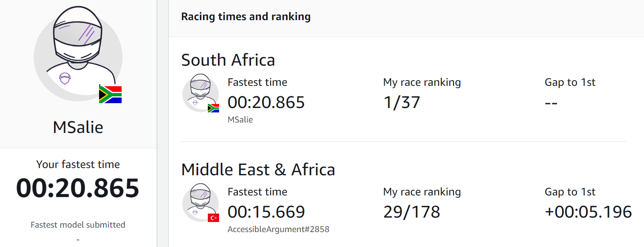Click the Fastest model submitted label
This screenshot has width=644, height=247.
click(x=78, y=225)
